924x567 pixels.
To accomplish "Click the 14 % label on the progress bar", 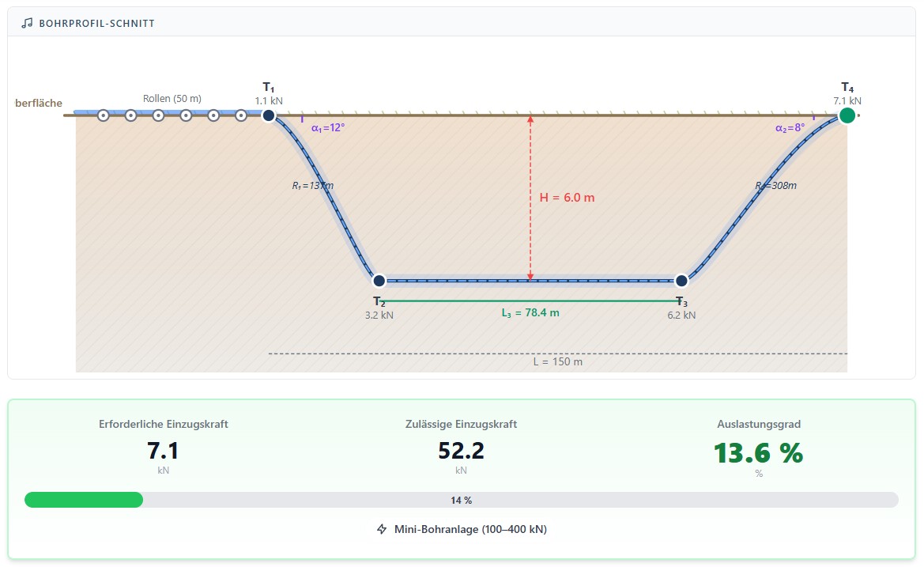I will 462,500.
